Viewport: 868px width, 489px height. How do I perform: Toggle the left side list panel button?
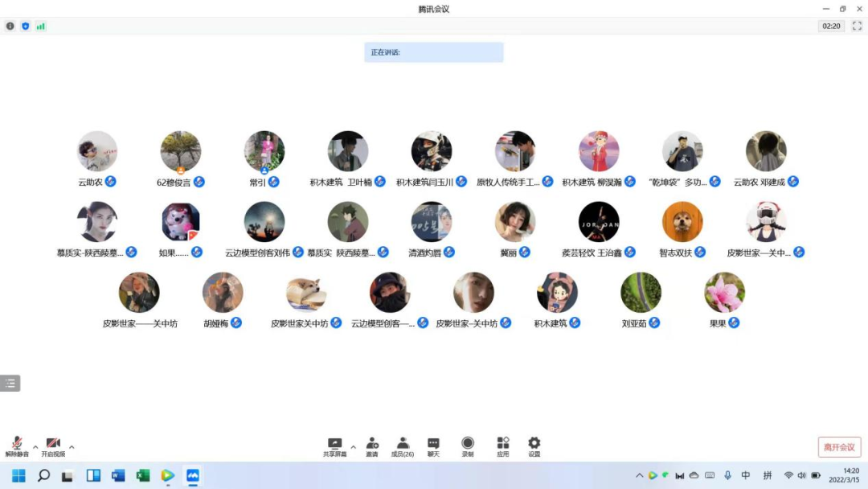[10, 384]
